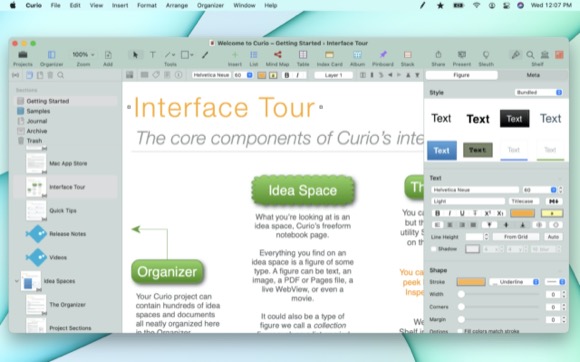Viewport: 580px width, 362px height.
Task: Insert a Mind Map figure
Action: [x=277, y=55]
